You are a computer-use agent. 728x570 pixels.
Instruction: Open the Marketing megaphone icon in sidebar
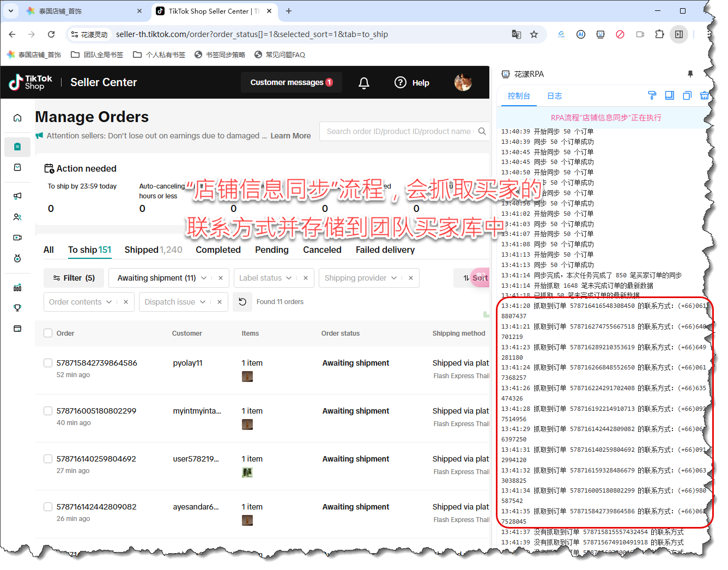coord(17,196)
